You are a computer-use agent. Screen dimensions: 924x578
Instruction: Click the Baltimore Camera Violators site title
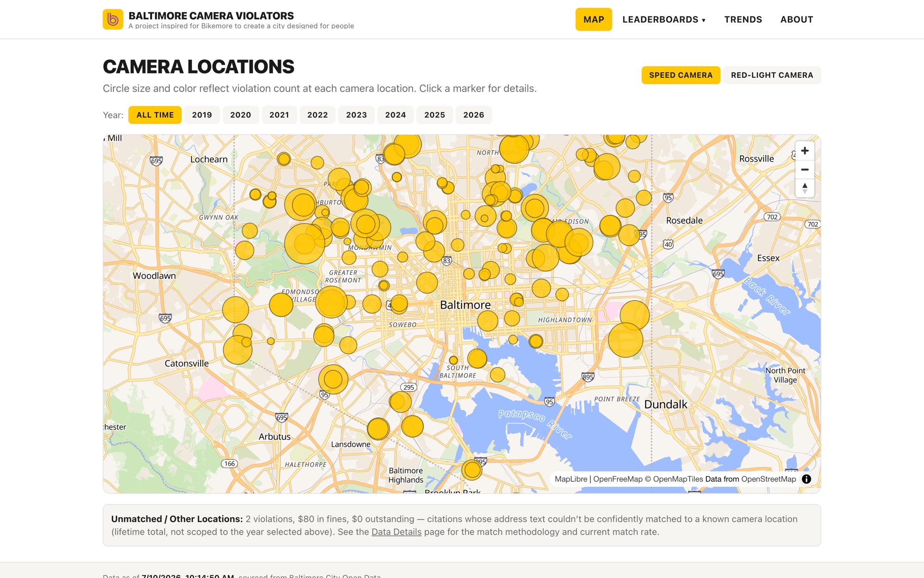211,16
